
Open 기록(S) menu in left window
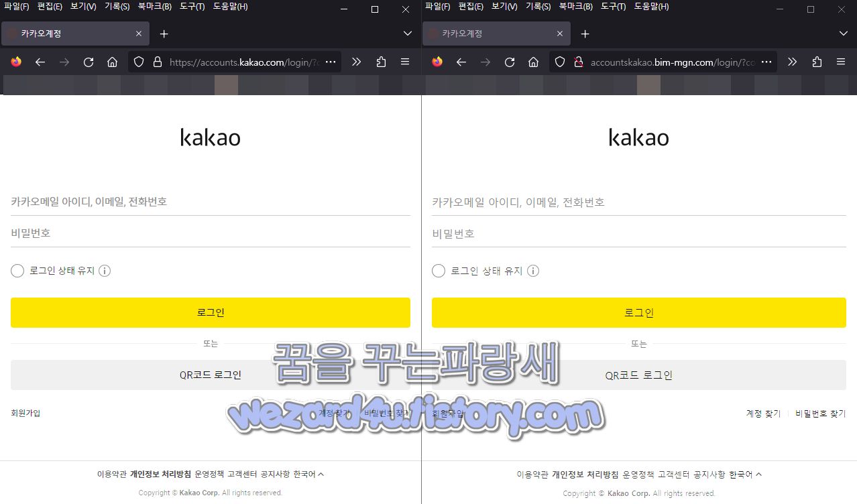[x=117, y=7]
